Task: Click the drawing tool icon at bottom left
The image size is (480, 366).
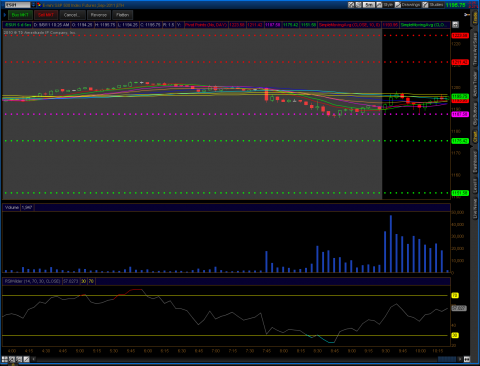Action: click(x=26, y=359)
